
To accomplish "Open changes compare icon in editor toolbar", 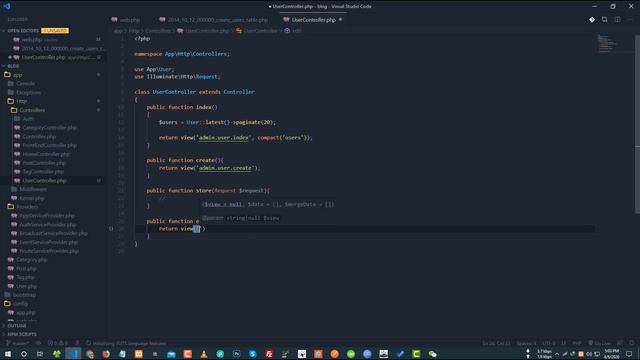I will tap(604, 20).
